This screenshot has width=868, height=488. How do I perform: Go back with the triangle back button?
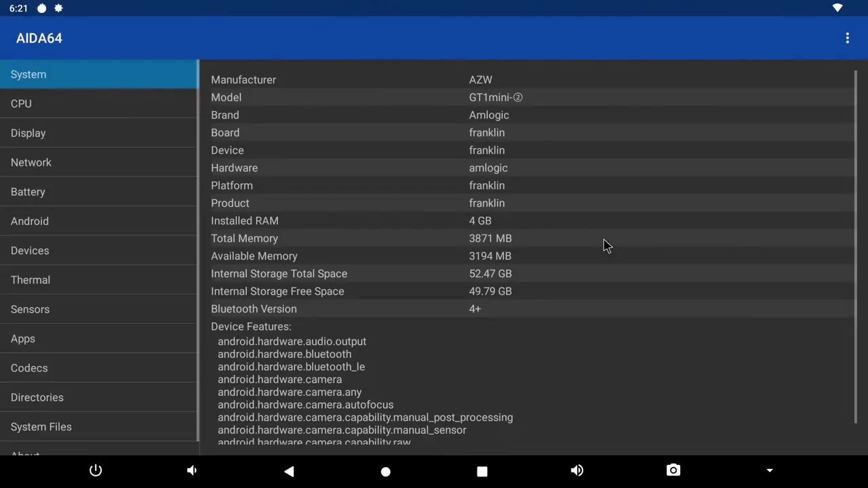(x=289, y=471)
